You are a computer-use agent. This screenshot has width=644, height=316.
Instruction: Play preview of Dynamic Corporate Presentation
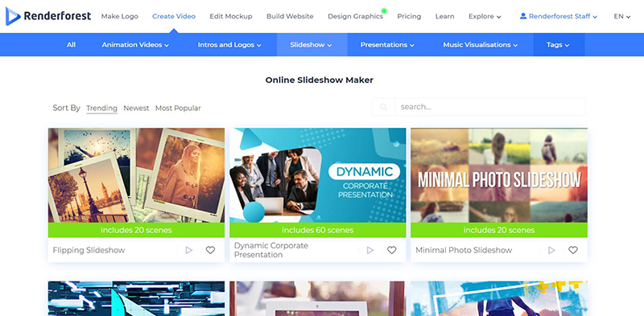(x=370, y=250)
